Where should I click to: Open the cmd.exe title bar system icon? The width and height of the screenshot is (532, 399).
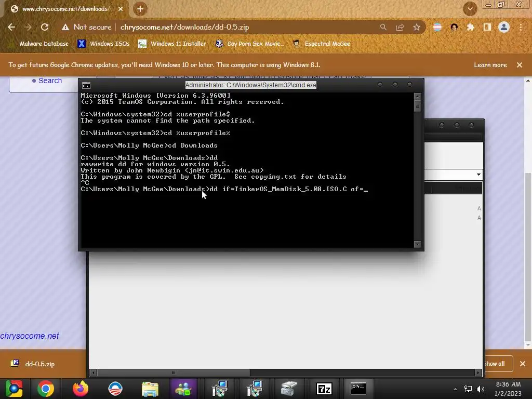(x=86, y=86)
